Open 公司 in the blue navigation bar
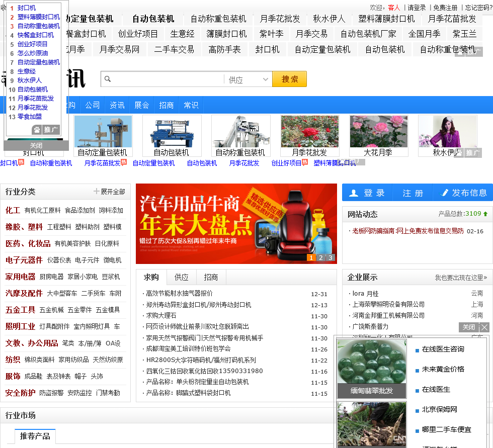 [x=93, y=105]
